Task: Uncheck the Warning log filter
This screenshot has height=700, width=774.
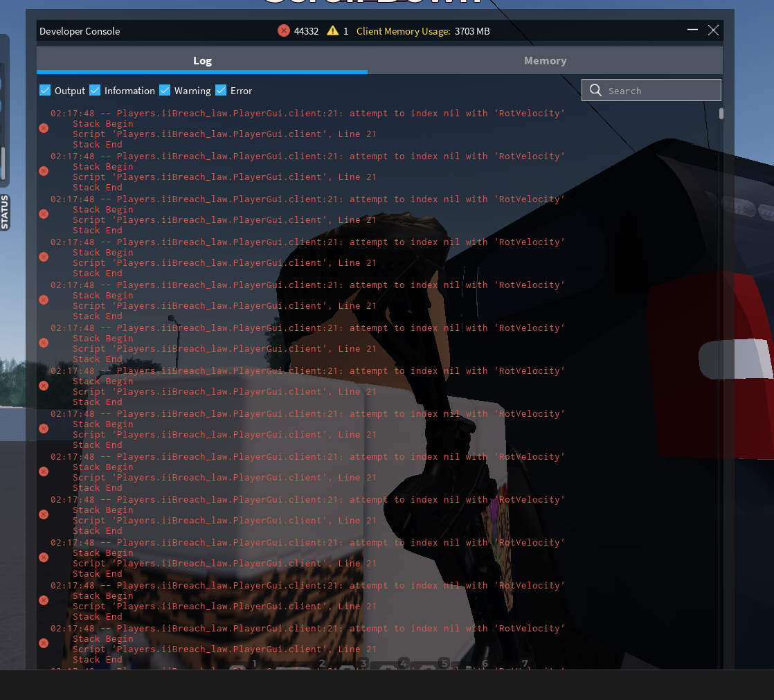Action: [165, 90]
